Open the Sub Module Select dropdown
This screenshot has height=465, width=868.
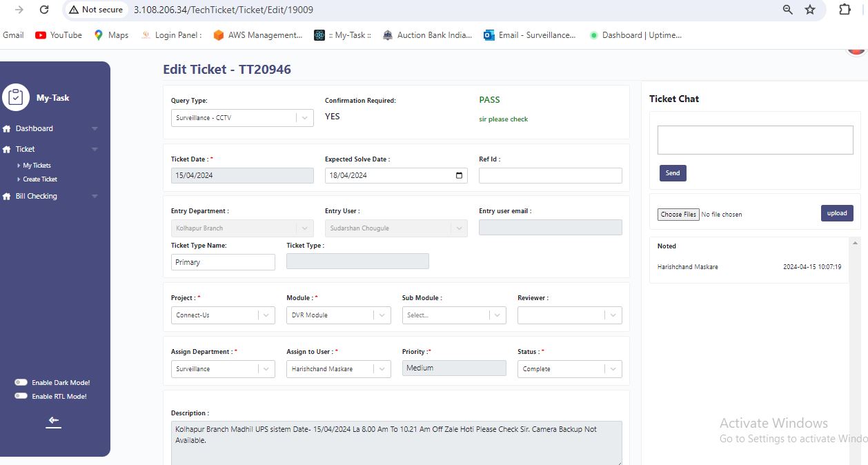[x=454, y=315]
